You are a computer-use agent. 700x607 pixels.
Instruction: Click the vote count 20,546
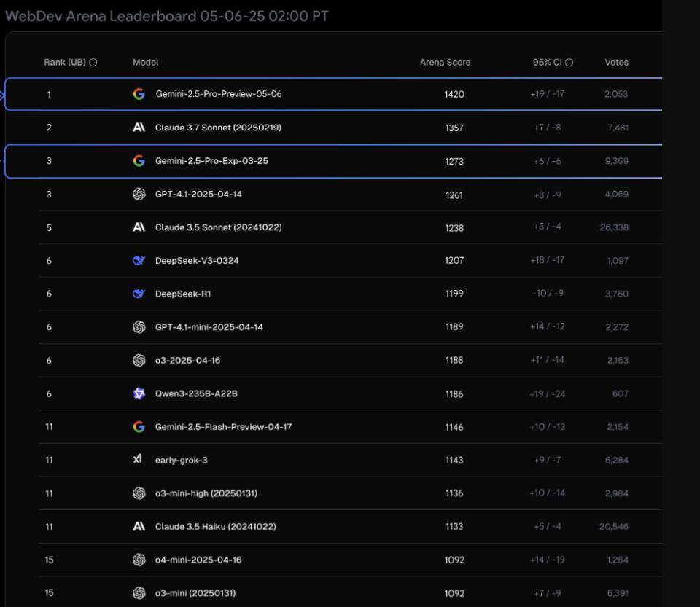(614, 527)
